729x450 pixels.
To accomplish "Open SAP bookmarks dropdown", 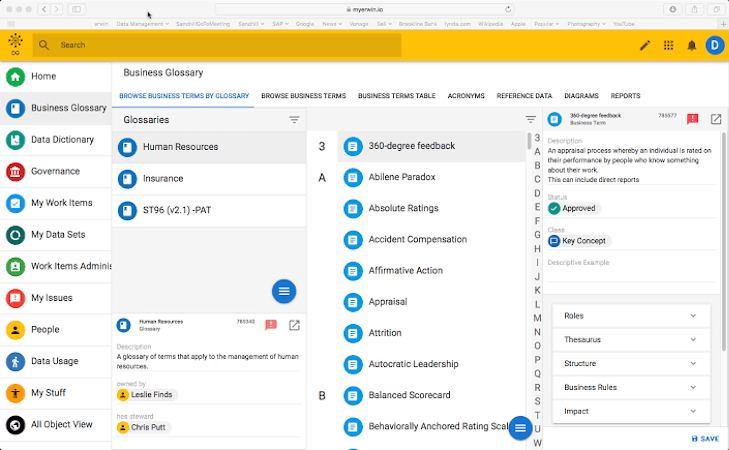I will pyautogui.click(x=280, y=24).
